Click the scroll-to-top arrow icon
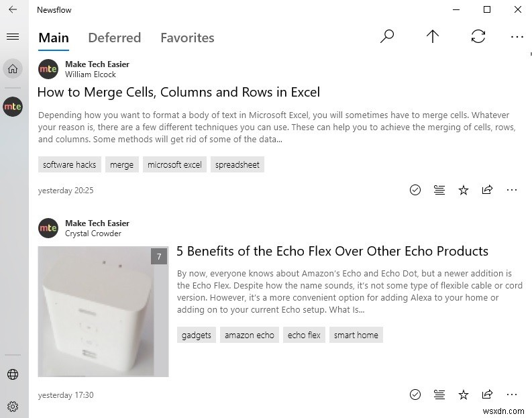The height and width of the screenshot is (418, 532). coord(433,37)
